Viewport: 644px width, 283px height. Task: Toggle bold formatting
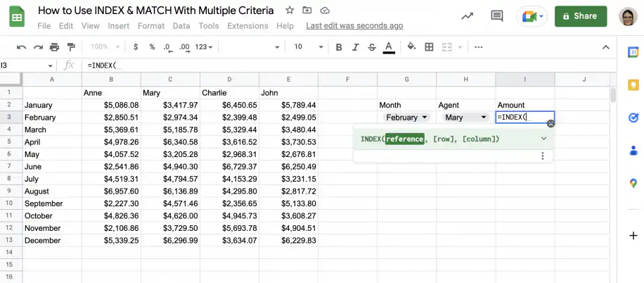339,47
